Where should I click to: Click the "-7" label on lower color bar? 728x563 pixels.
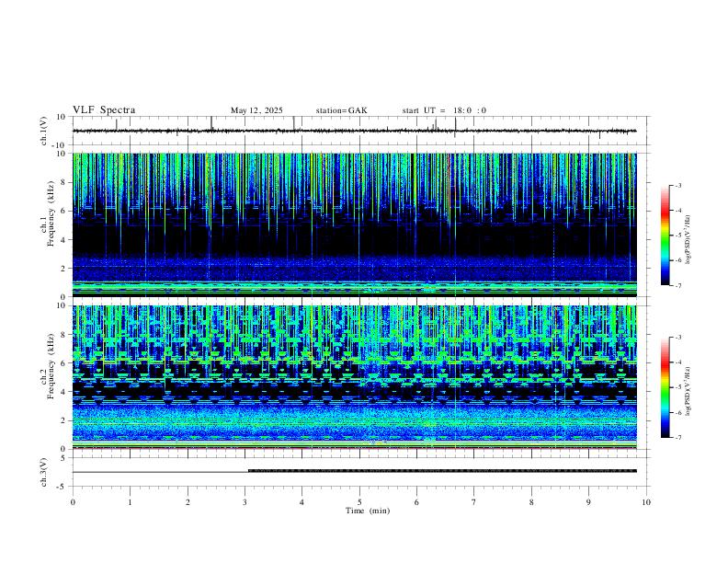pyautogui.click(x=677, y=438)
